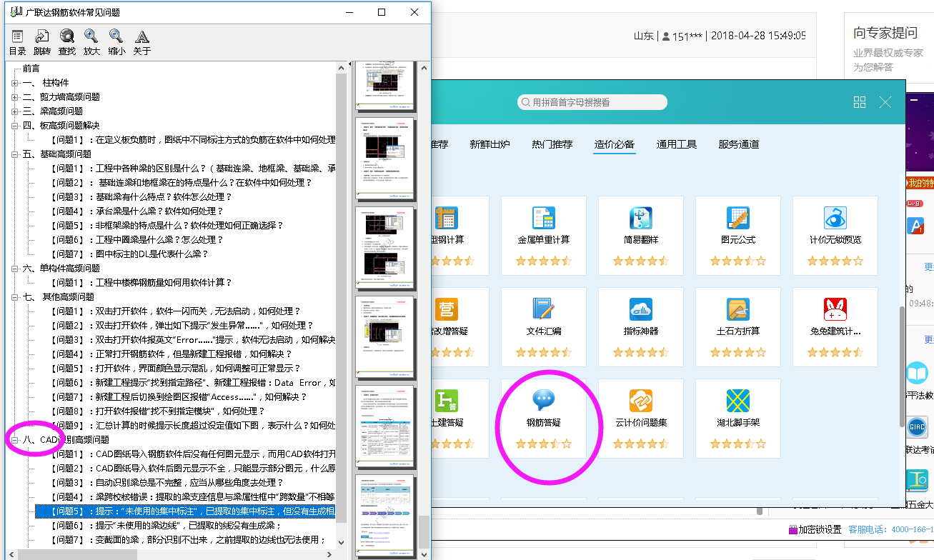
Task: Collapse the 四、板高频问题解决 tree node
Action: coord(14,126)
